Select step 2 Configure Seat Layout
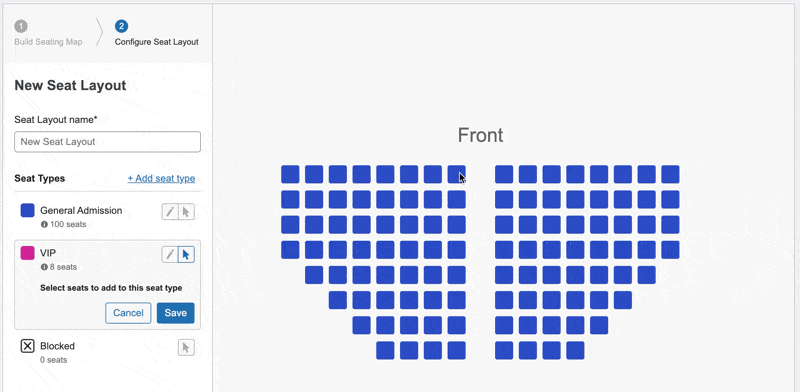 (157, 34)
